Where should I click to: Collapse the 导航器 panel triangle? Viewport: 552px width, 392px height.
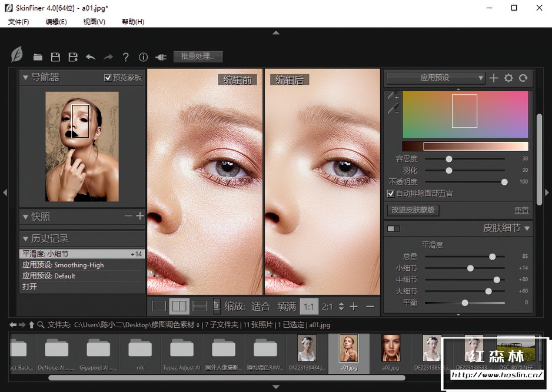(25, 77)
